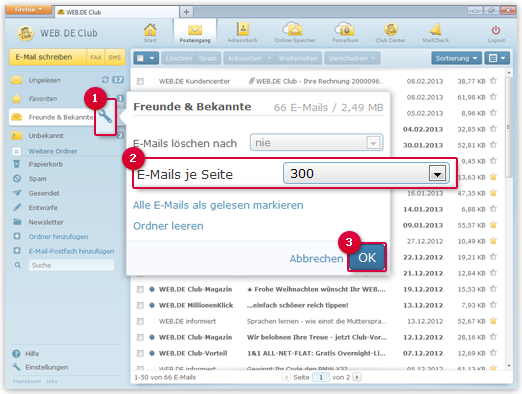The image size is (522, 394).
Task: Click the wrench icon beside Freunde & Bekannte
Action: 105,117
